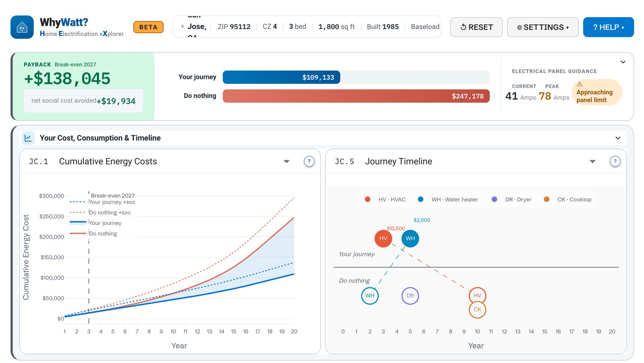The image size is (644, 363).
Task: Open the SETTINGS dropdown menu
Action: (543, 27)
